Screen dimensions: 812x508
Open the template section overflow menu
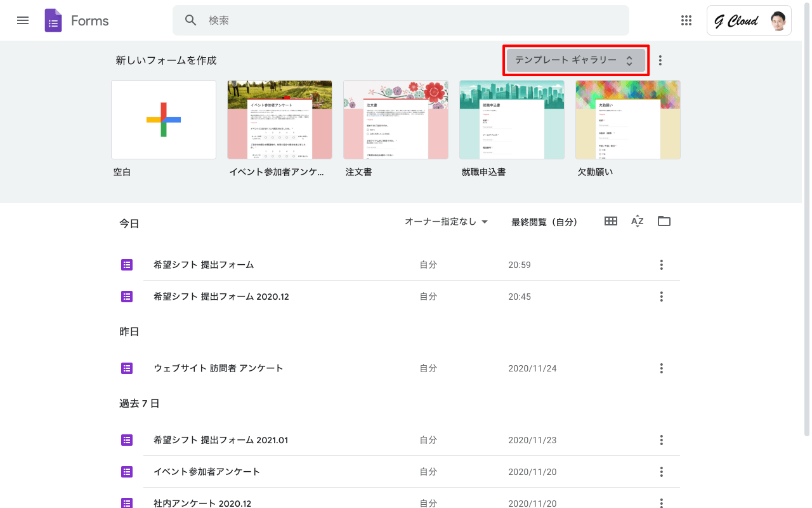tap(660, 60)
